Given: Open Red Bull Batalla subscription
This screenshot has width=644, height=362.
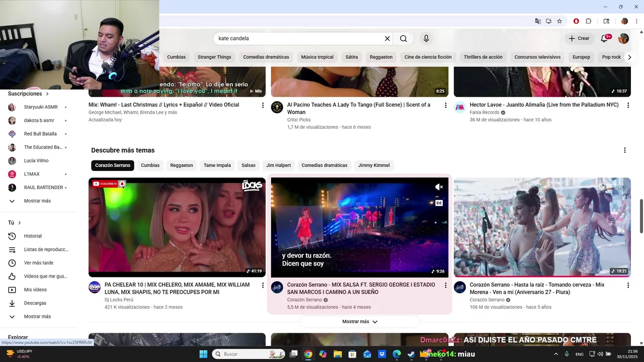Looking at the screenshot, I should [x=38, y=134].
